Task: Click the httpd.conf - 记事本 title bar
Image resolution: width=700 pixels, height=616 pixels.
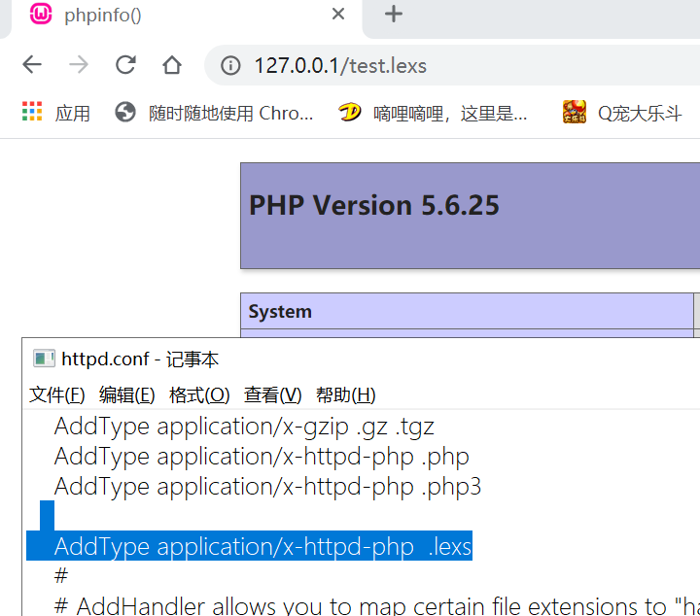Action: 361,359
